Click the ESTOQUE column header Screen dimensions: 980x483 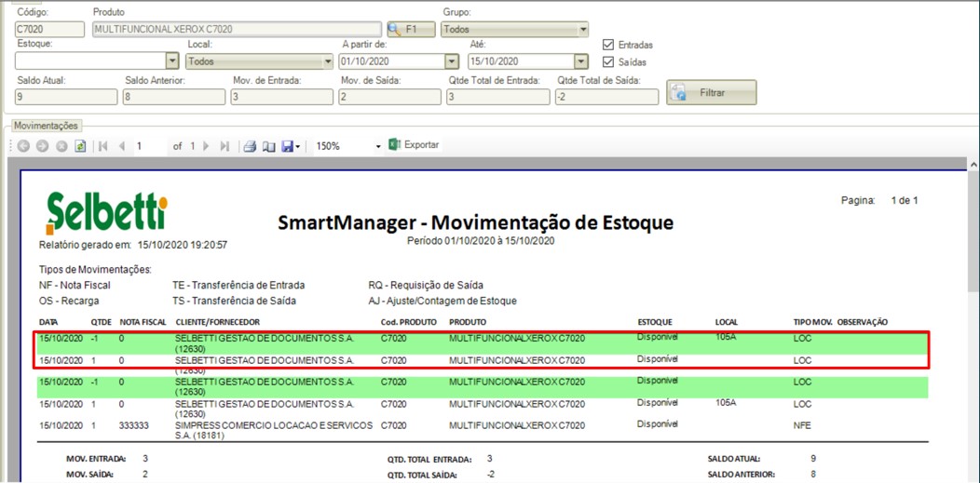tap(654, 322)
